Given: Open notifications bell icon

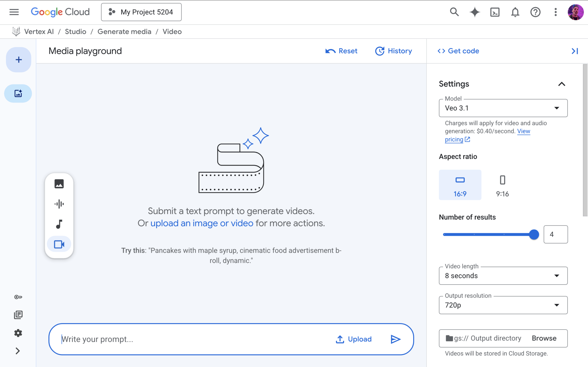Looking at the screenshot, I should click(515, 12).
